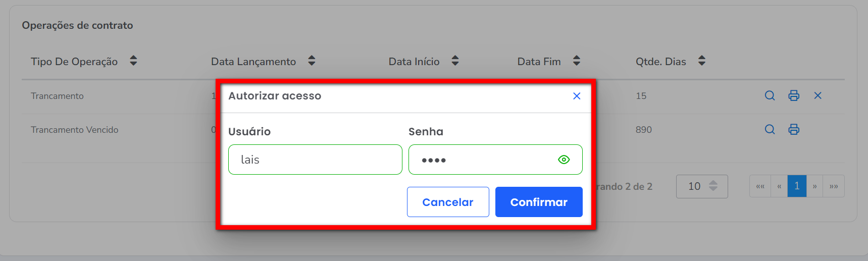Sort by Qtde. Dias column
The image size is (868, 261).
tap(702, 61)
